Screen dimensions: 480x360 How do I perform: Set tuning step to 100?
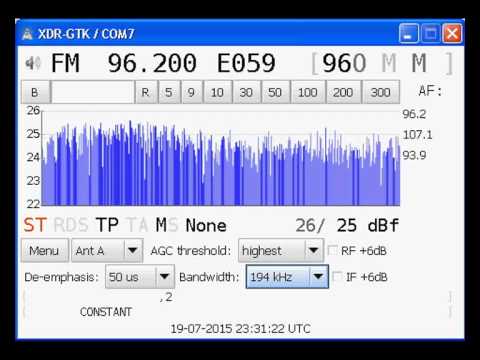[307, 92]
